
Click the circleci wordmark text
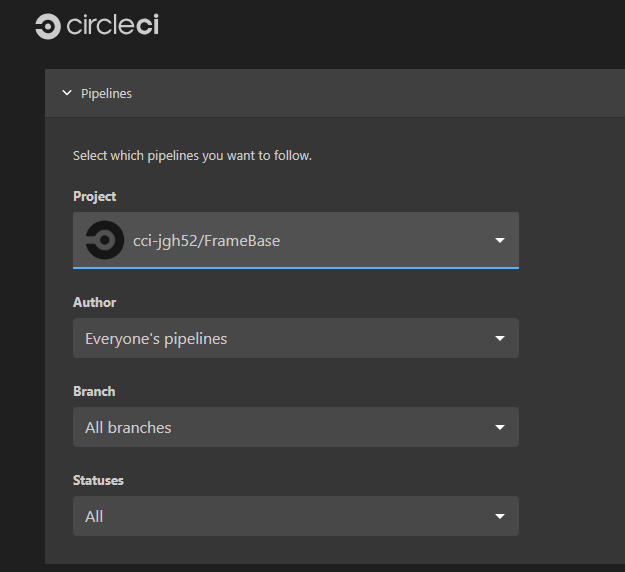(x=113, y=25)
